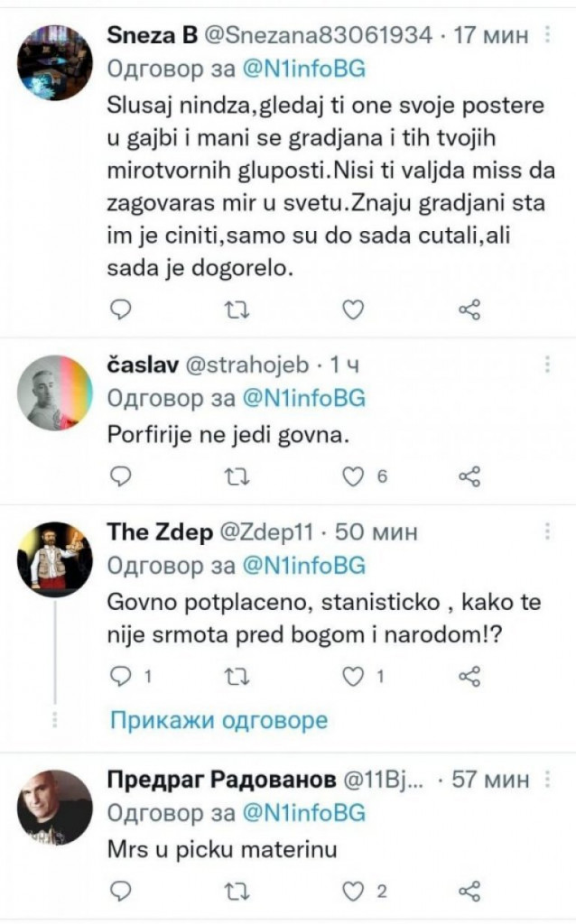
Task: Toggle the like heart on Sneza B's tweet
Action: click(352, 310)
